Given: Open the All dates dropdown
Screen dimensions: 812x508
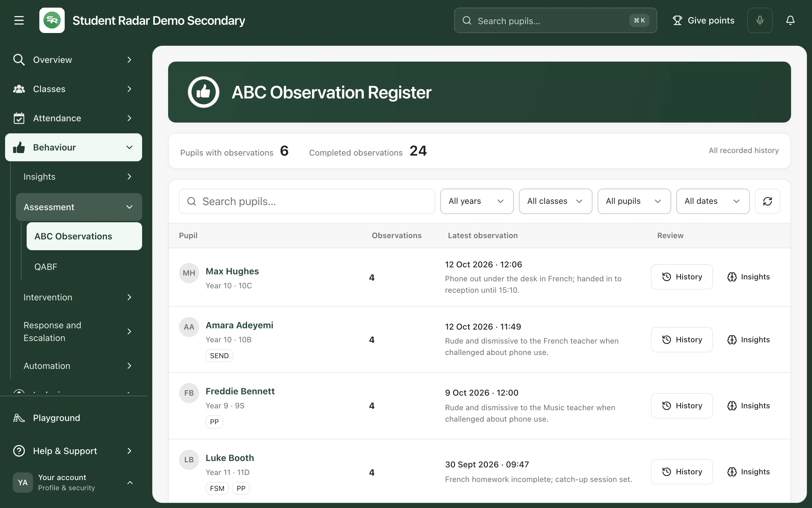Looking at the screenshot, I should coord(713,201).
